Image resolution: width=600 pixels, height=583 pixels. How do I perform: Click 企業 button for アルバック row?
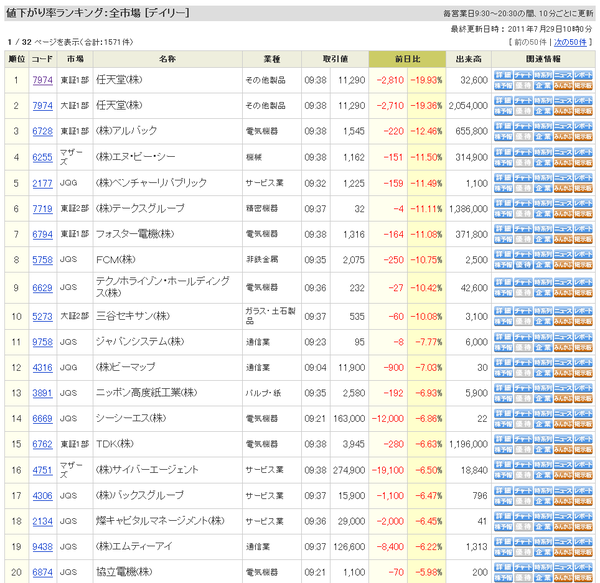point(543,137)
